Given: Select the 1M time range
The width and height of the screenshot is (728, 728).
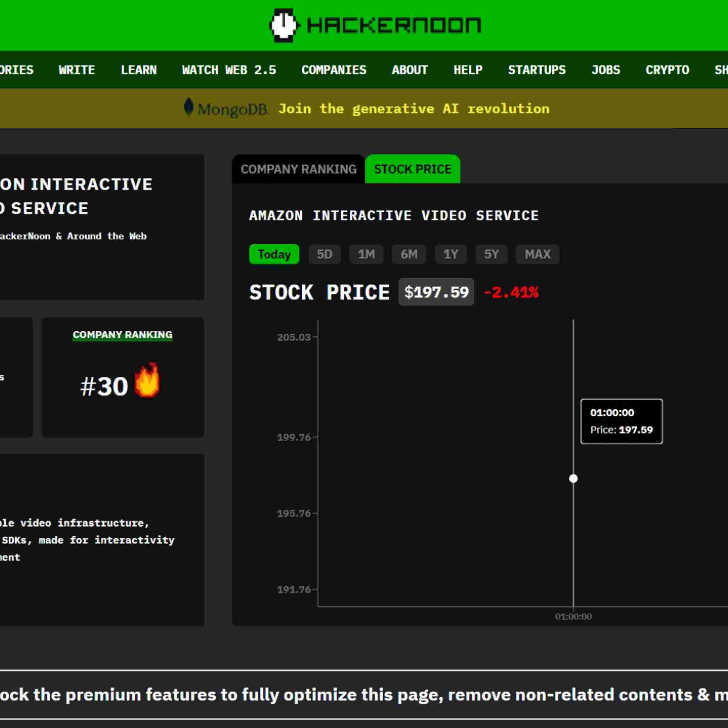Looking at the screenshot, I should click(366, 254).
